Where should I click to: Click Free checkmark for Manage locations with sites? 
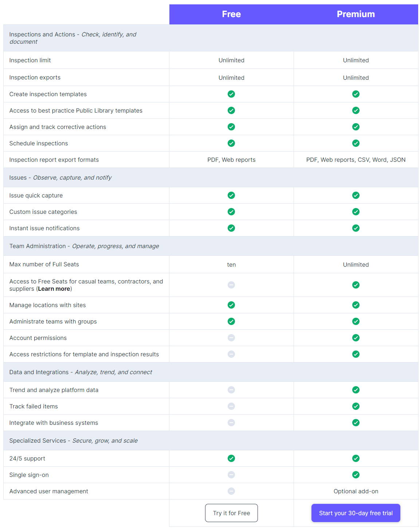coord(231,305)
